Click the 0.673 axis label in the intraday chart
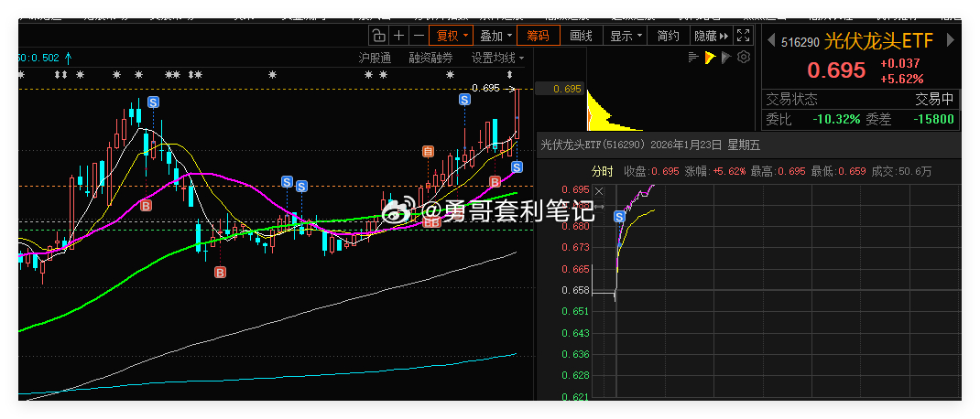 (x=576, y=247)
